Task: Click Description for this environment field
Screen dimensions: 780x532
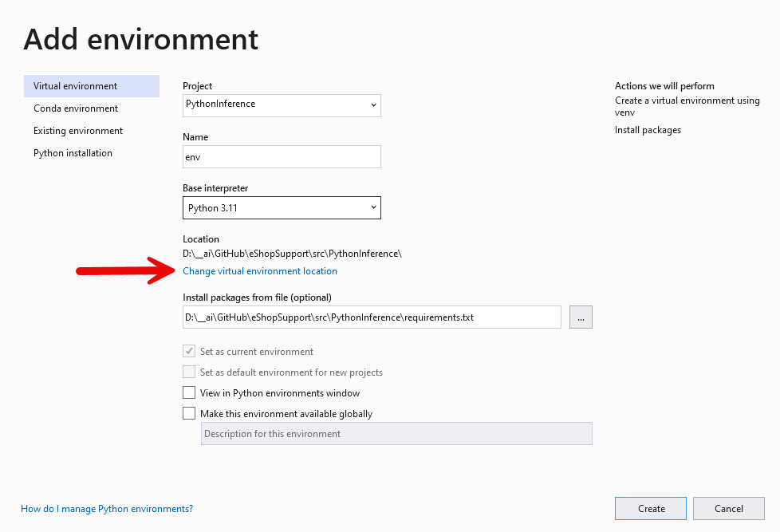Action: click(396, 433)
